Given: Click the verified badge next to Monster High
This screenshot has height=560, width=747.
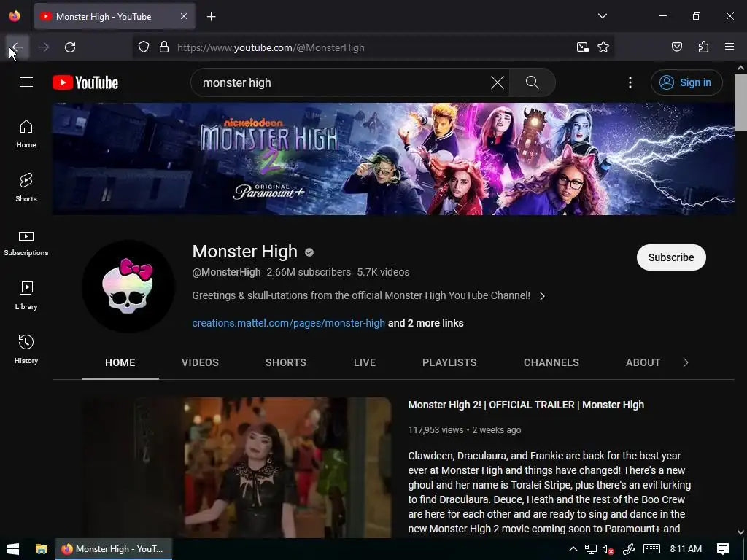Looking at the screenshot, I should [x=309, y=252].
